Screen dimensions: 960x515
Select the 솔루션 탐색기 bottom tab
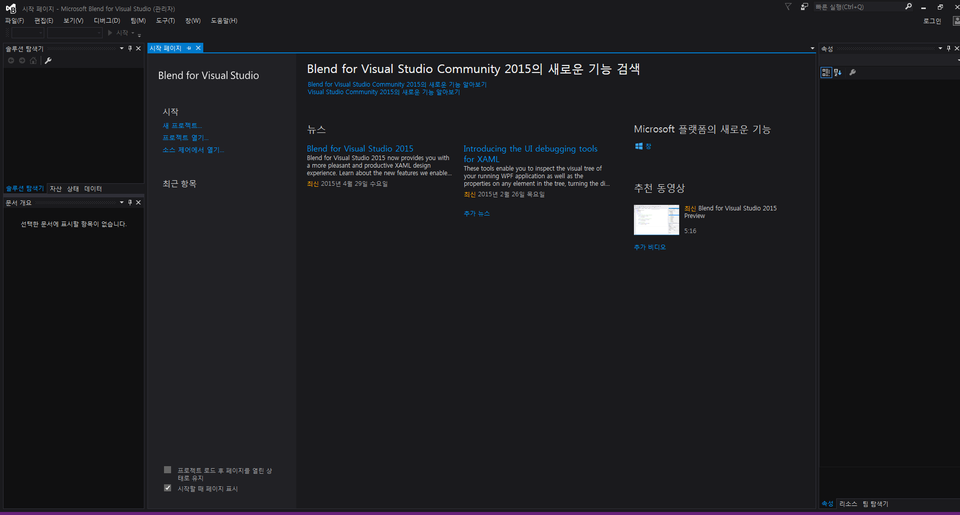point(24,189)
